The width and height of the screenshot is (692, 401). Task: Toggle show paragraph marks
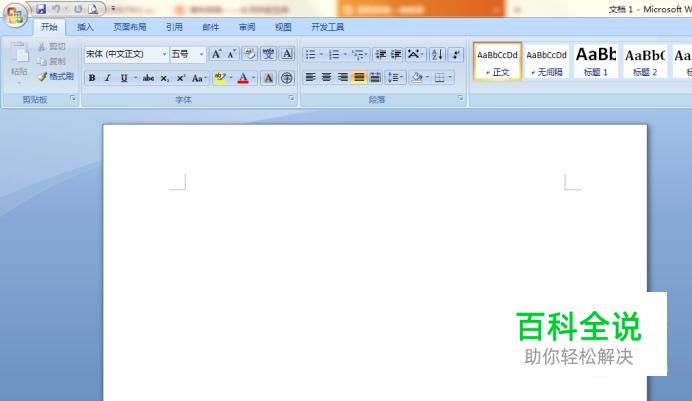coord(456,54)
